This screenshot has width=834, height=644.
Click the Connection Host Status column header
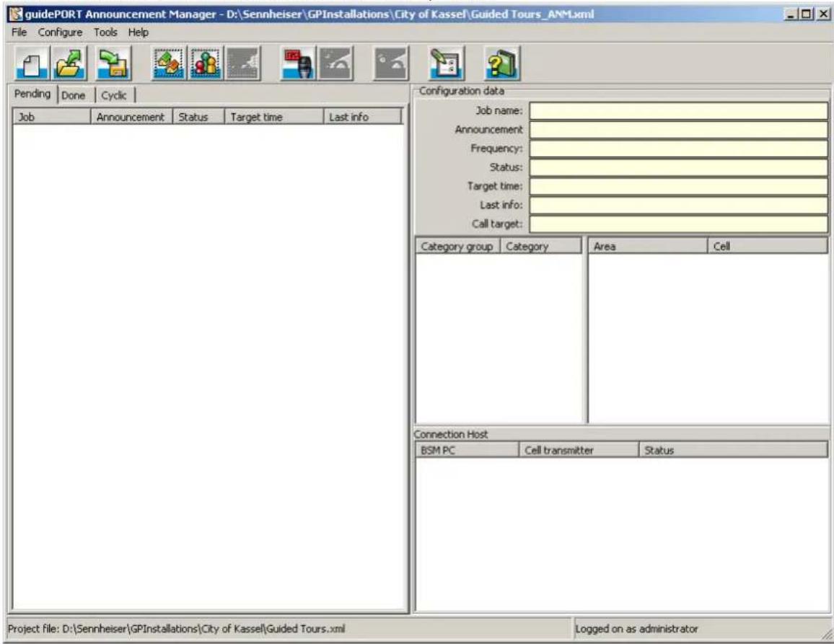733,450
